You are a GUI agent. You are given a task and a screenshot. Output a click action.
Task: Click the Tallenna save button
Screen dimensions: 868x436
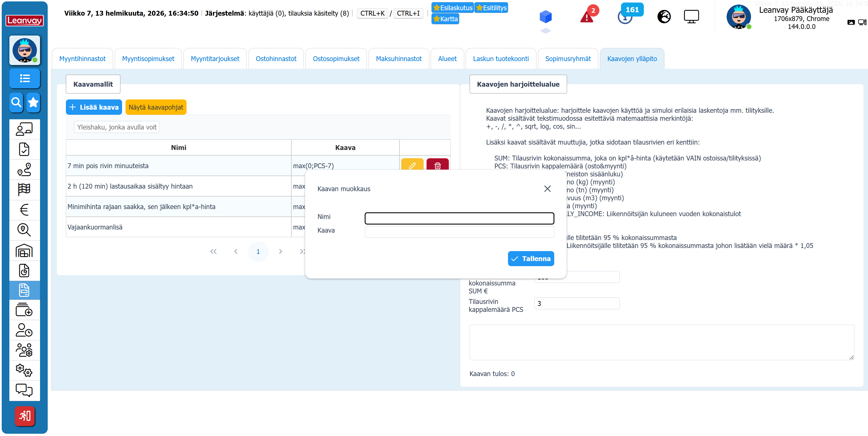(x=530, y=258)
